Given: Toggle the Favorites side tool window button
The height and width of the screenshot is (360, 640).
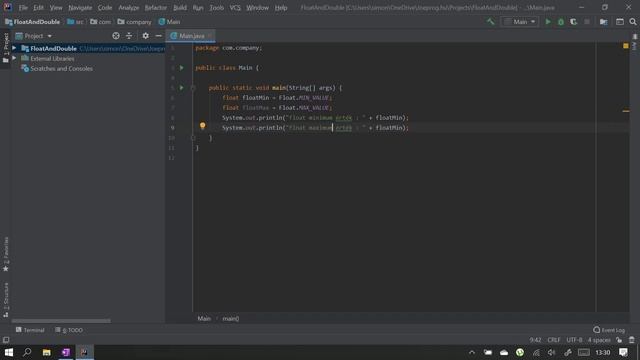Looking at the screenshot, I should [x=6, y=254].
